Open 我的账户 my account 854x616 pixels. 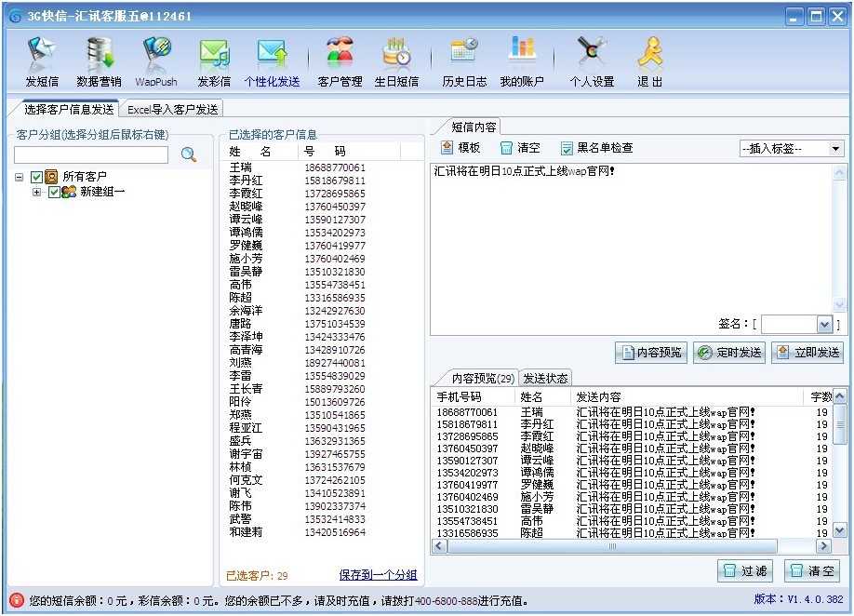(x=522, y=62)
